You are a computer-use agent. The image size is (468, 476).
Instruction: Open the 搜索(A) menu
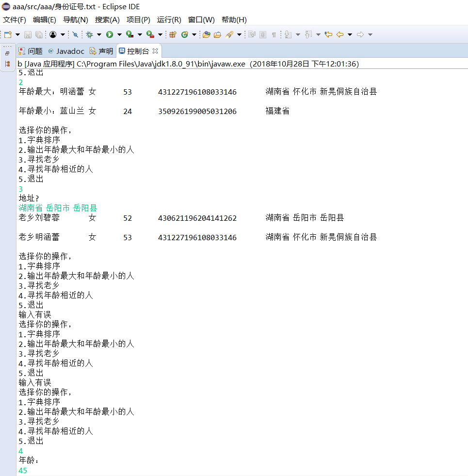(x=107, y=20)
